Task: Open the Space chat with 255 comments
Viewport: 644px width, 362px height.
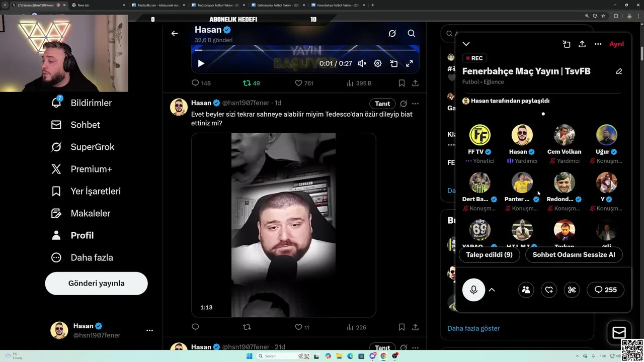Action: [x=606, y=290]
